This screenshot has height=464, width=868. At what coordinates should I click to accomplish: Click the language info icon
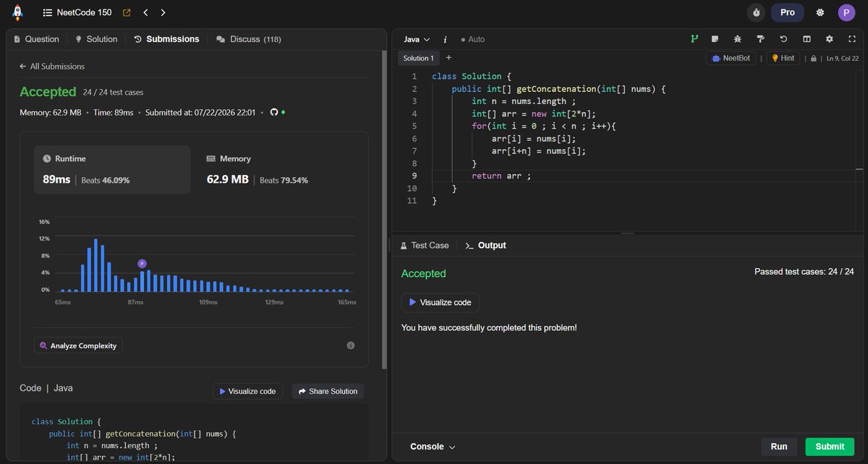coord(445,39)
